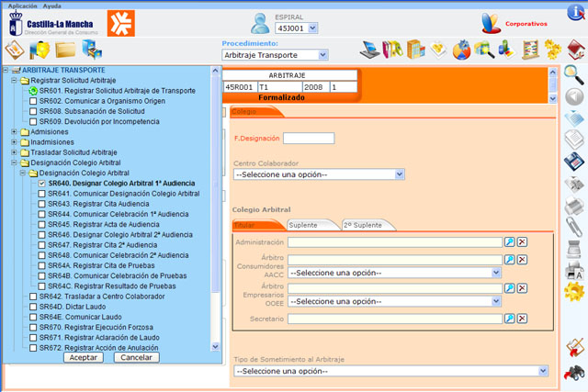Image resolution: width=588 pixels, height=392 pixels.
Task: Click the Aceptar button
Action: pyautogui.click(x=84, y=357)
